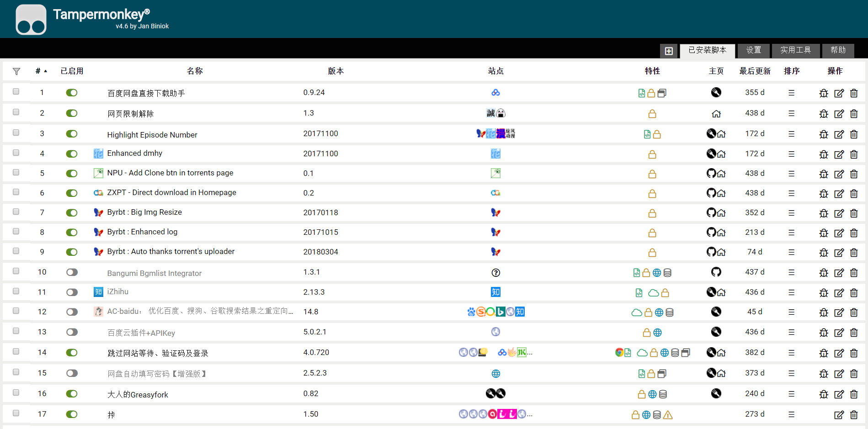Open the 大人的Greasyfork script name

point(138,394)
